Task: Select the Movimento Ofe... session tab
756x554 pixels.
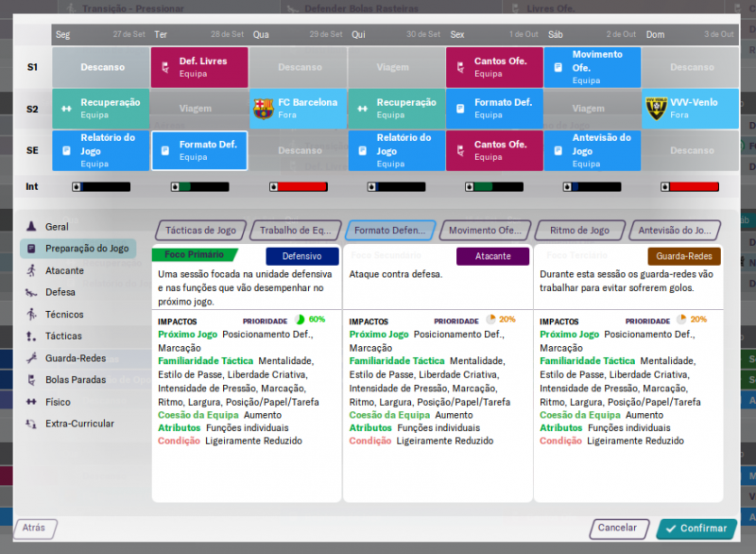Action: click(x=484, y=231)
